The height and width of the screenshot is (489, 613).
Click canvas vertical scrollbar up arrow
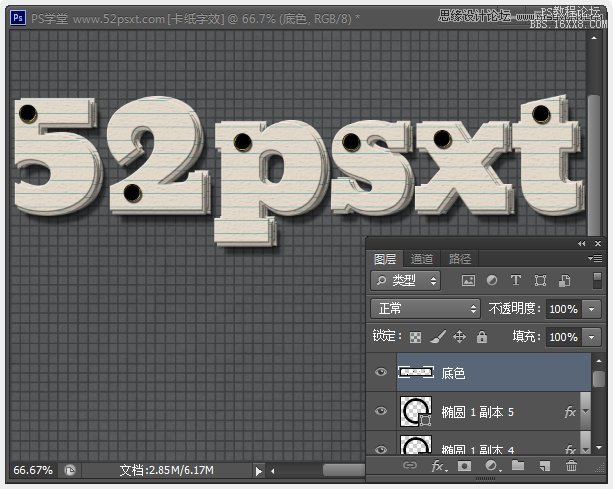tap(594, 38)
